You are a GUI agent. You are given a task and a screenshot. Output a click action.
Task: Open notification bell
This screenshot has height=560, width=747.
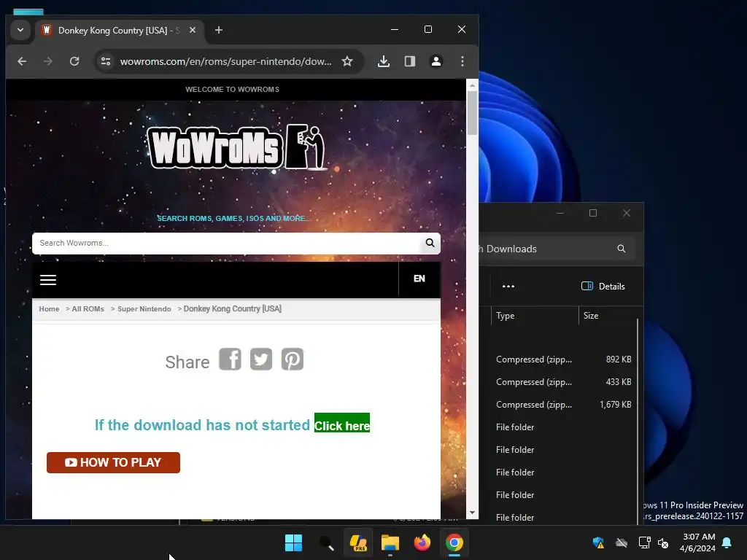point(727,542)
